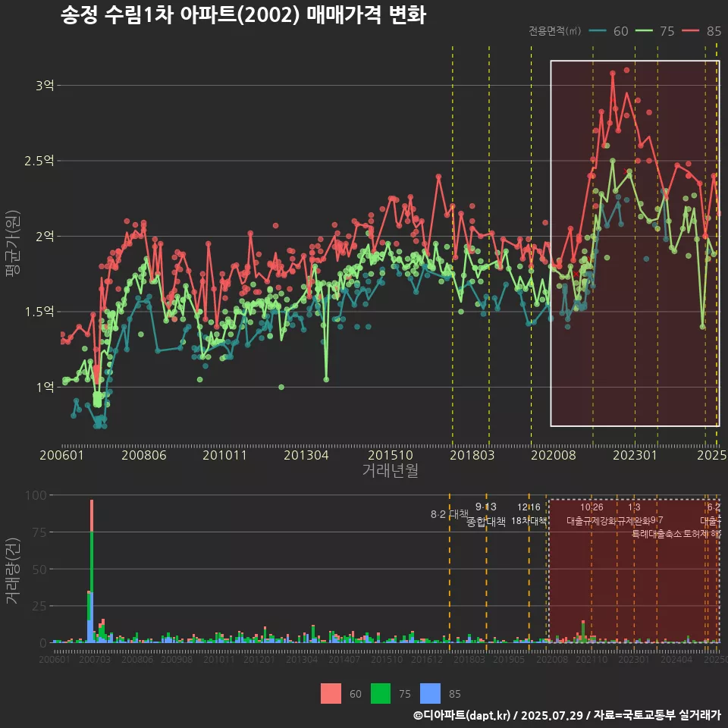The width and height of the screenshot is (728, 728).
Task: Click the 10·26 대출규제강화 policy annotation
Action: click(x=591, y=514)
